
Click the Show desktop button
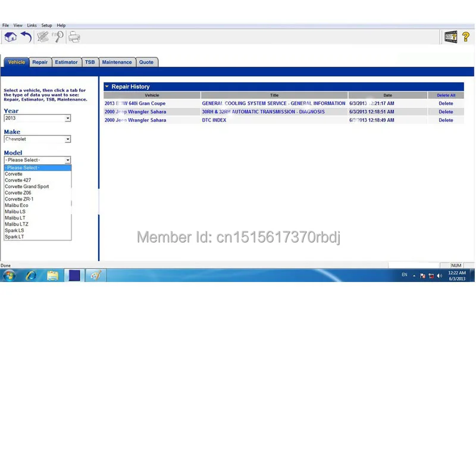[472, 275]
